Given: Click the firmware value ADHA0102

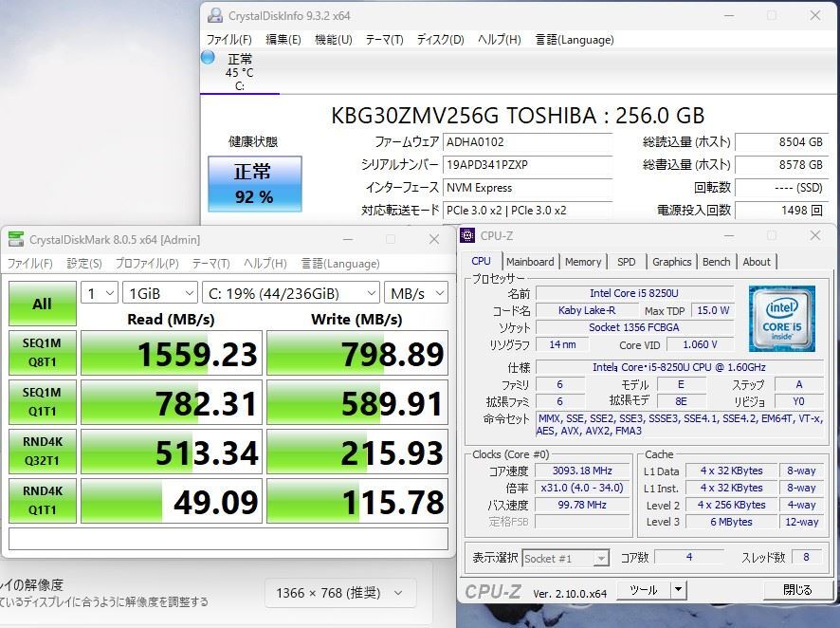Looking at the screenshot, I should click(x=528, y=142).
